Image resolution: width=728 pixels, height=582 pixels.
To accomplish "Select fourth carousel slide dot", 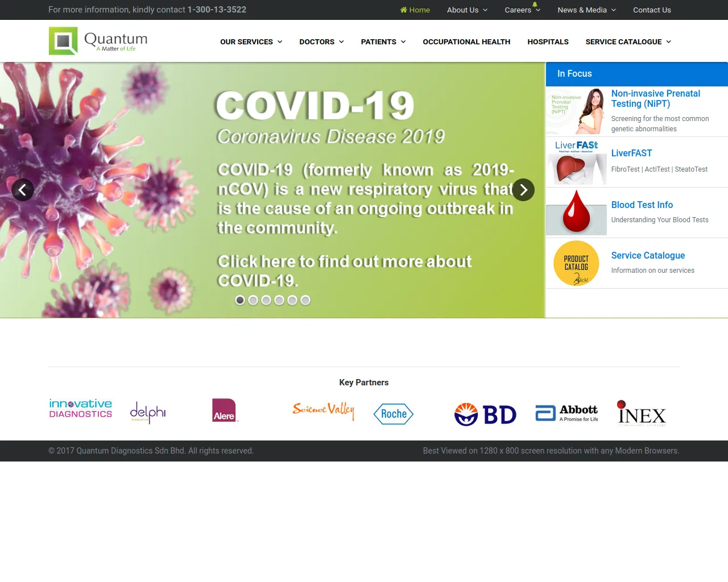I will tap(279, 300).
